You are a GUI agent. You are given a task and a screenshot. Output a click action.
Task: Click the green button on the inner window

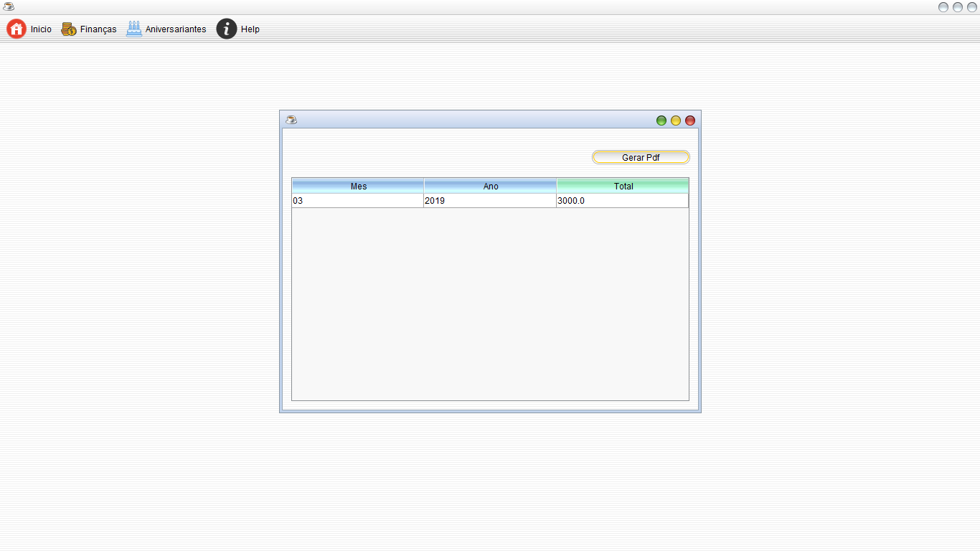[x=661, y=121]
